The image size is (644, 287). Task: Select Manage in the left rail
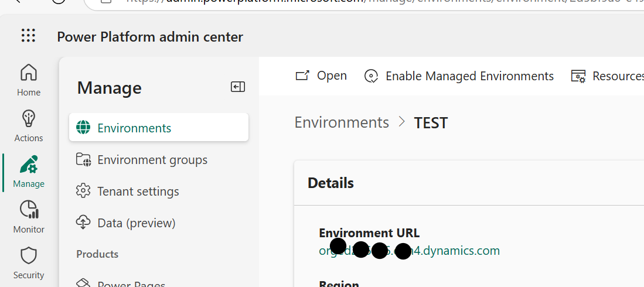coord(28,171)
